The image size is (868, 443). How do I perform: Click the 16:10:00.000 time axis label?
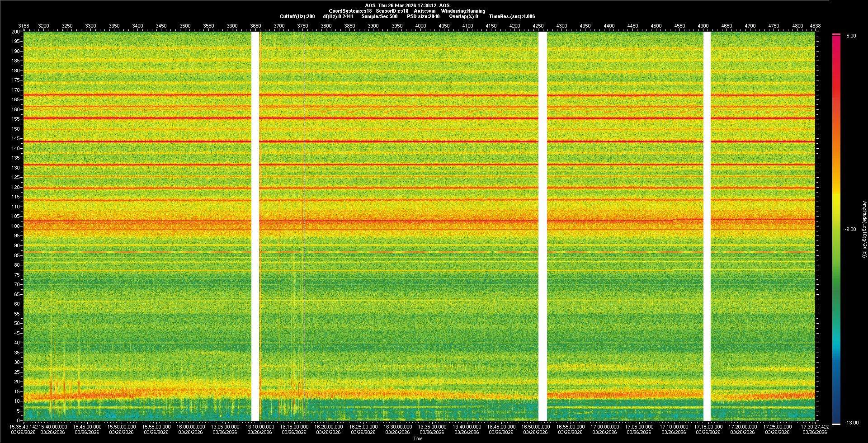[259, 426]
